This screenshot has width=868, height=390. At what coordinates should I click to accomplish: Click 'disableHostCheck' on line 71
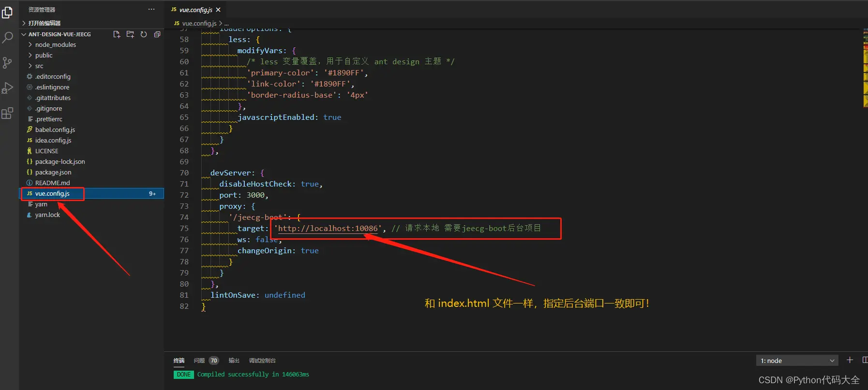click(255, 184)
